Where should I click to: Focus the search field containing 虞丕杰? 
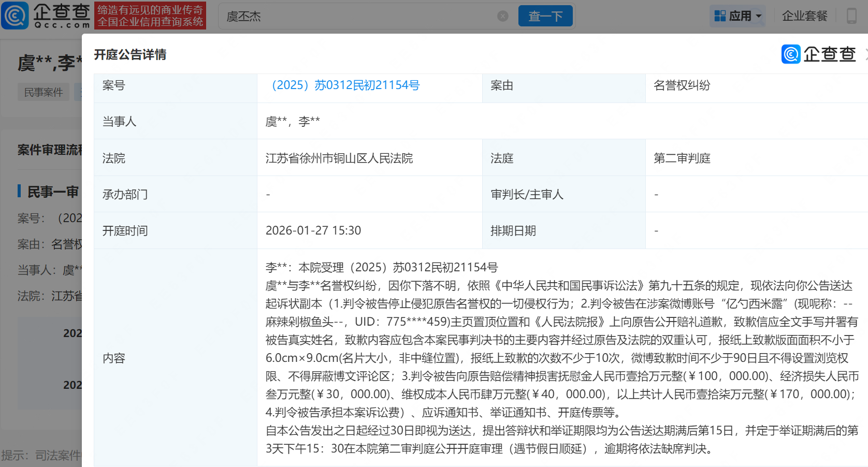(357, 17)
